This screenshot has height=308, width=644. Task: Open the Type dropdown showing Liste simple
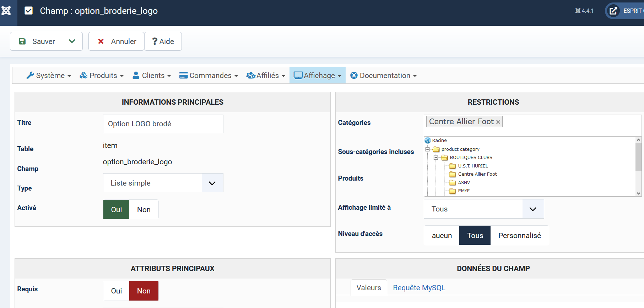pos(163,183)
